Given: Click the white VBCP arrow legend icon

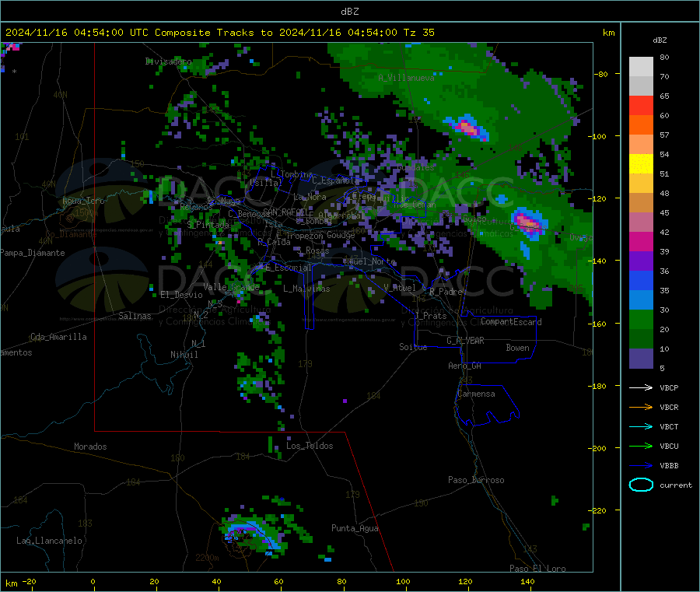Looking at the screenshot, I should 641,387.
